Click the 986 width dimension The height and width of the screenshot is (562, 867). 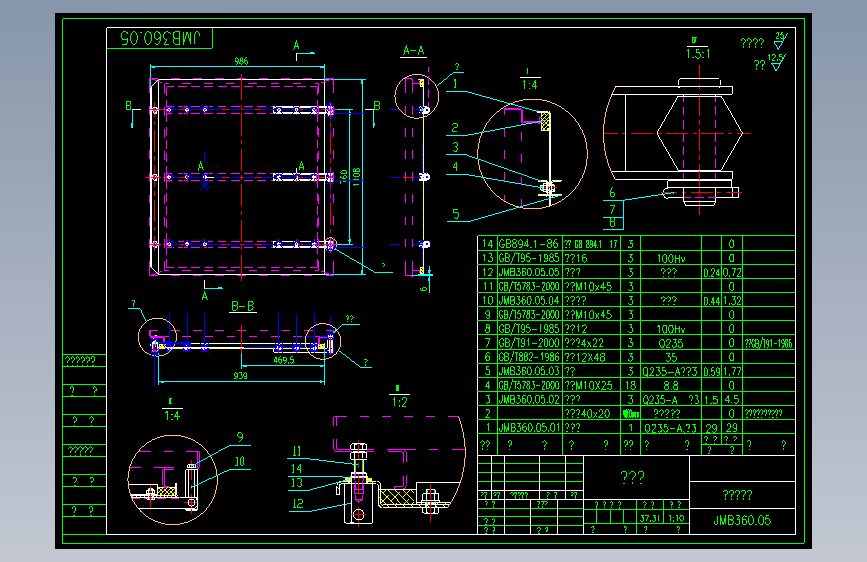pos(241,61)
